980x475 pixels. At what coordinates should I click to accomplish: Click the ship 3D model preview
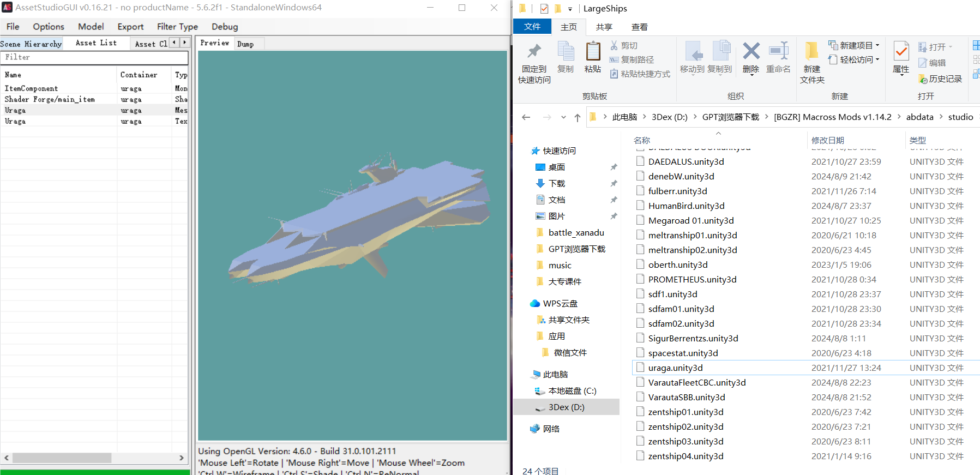coord(360,218)
